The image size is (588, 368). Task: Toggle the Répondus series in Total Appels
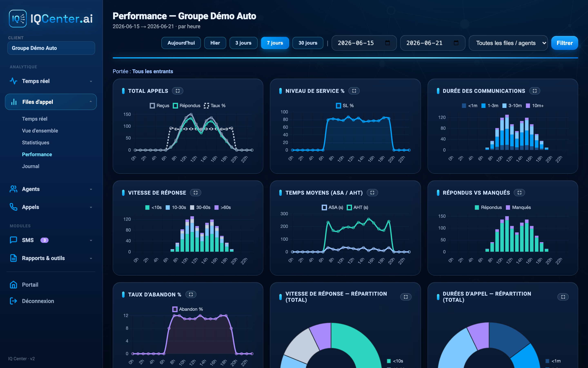point(187,106)
